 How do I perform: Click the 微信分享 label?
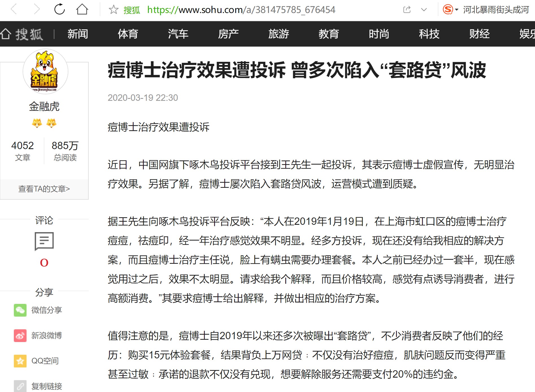pyautogui.click(x=47, y=310)
